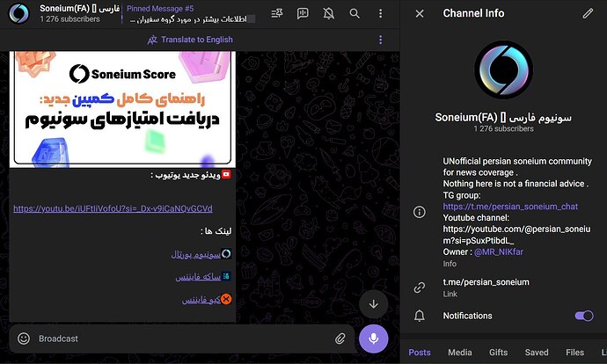Switch to the Files tab

(574, 353)
